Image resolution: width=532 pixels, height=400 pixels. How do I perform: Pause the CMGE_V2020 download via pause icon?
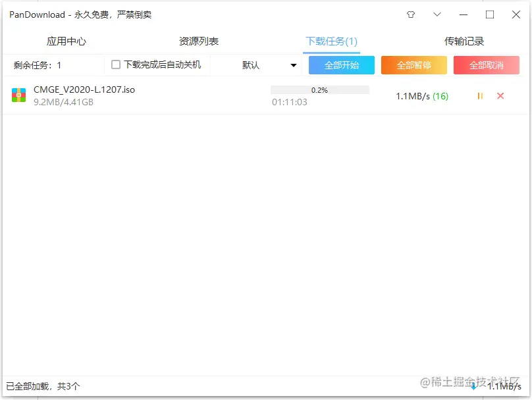480,96
